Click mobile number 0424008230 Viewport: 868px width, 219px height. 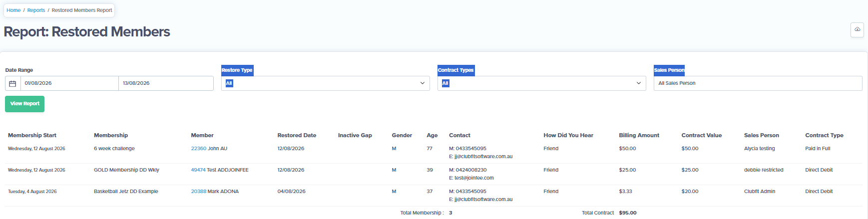[x=471, y=170]
